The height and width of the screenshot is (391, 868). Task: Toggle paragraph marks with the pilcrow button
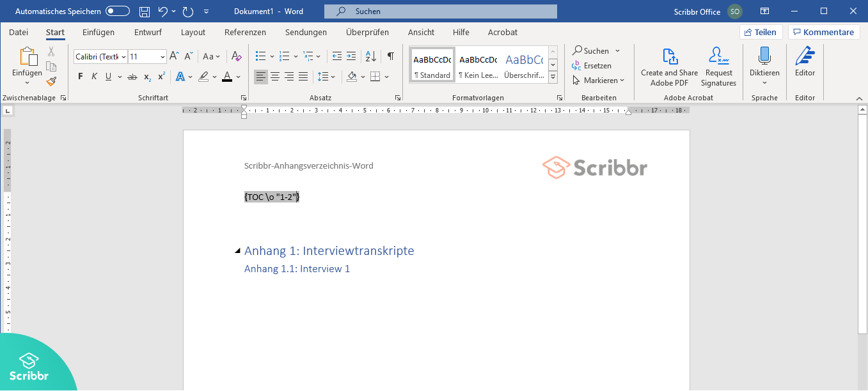pos(390,56)
